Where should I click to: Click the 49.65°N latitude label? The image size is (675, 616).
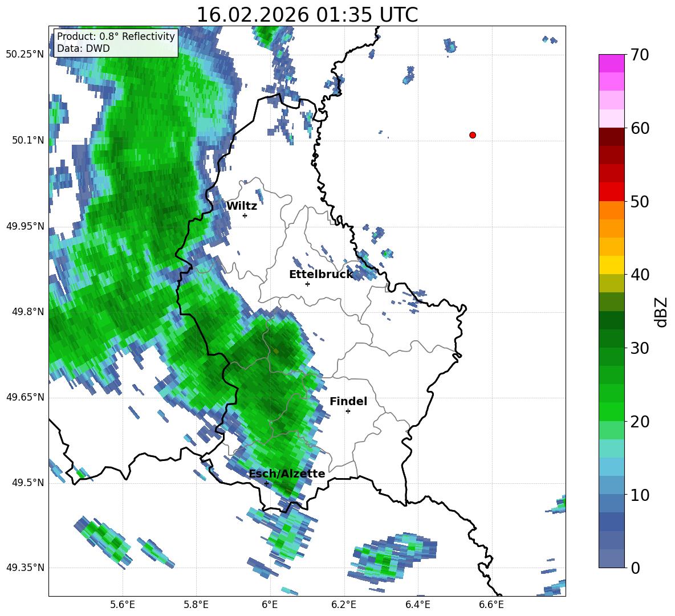click(25, 397)
